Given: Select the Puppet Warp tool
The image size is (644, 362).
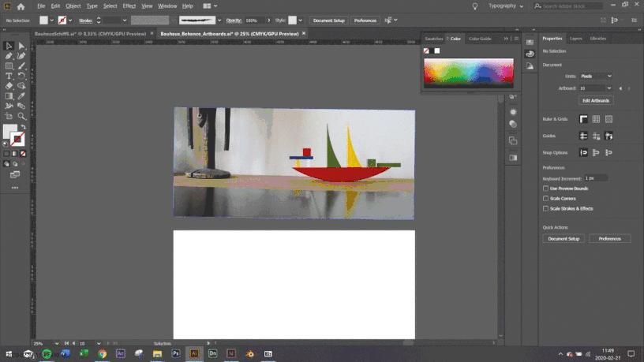Looking at the screenshot, I should click(x=9, y=106).
